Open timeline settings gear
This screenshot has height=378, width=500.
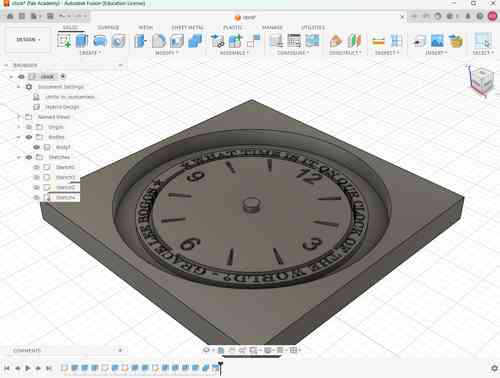[494, 368]
